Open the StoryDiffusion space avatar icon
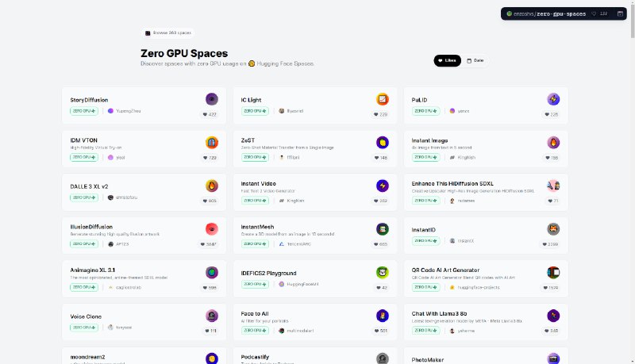The height and width of the screenshot is (364, 635). [x=212, y=99]
